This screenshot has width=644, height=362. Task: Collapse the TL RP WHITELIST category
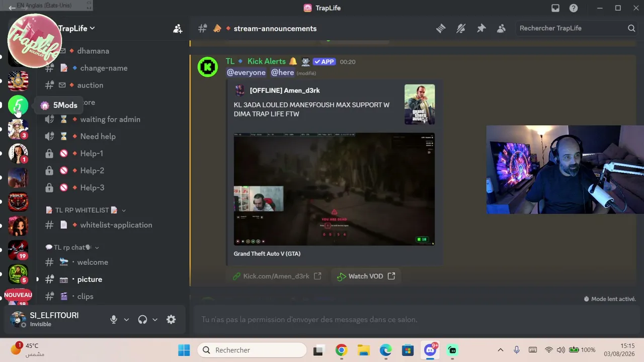tap(86, 210)
